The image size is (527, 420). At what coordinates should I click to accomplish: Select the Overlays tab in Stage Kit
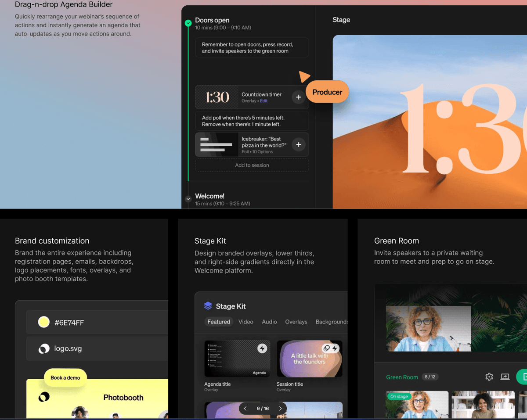tap(296, 322)
